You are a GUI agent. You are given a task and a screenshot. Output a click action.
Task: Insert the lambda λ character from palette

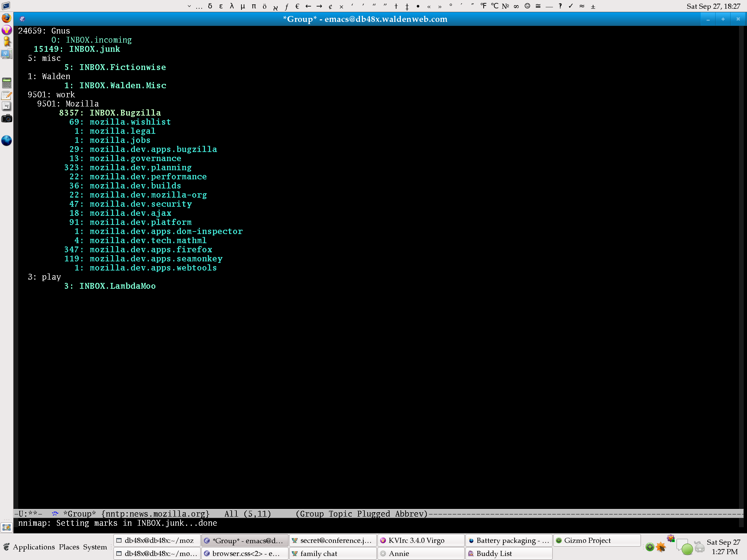click(x=232, y=6)
